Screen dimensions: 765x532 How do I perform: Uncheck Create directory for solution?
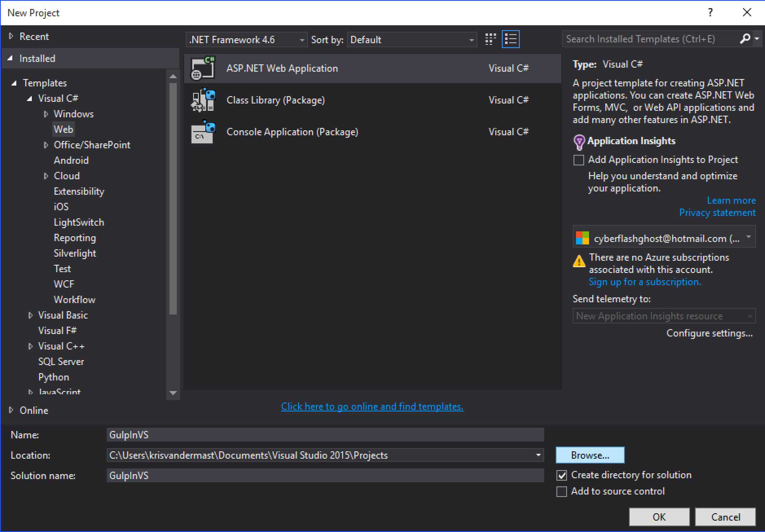pyautogui.click(x=562, y=475)
